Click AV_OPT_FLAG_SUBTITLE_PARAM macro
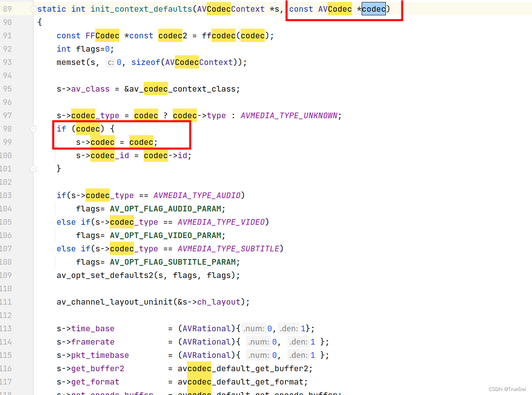Viewport: 532px width, 395px height. pos(173,262)
